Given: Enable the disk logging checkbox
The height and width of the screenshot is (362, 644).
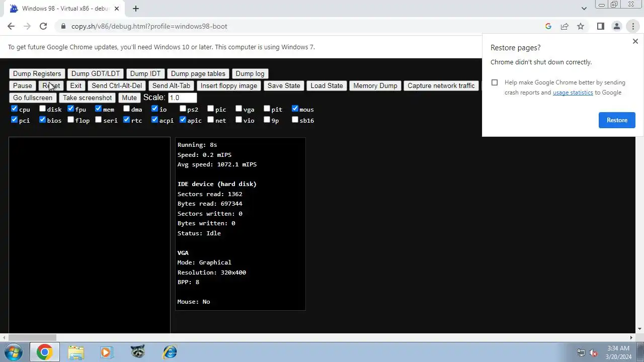Looking at the screenshot, I should point(43,109).
